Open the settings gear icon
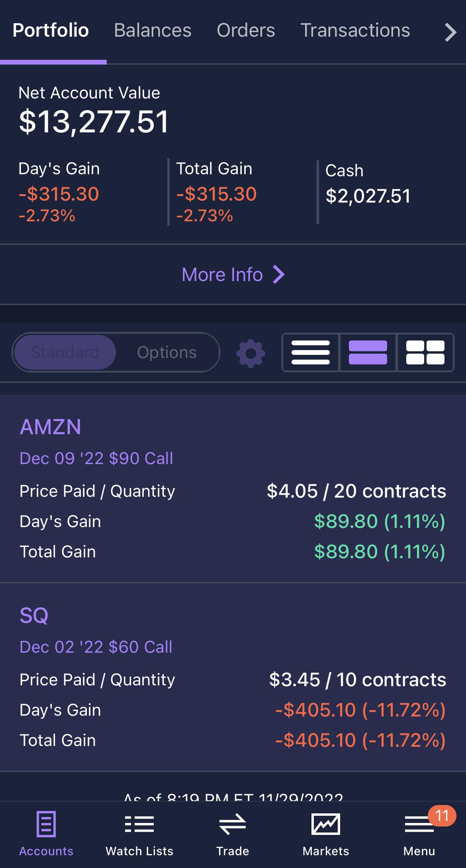466x868 pixels. click(251, 353)
